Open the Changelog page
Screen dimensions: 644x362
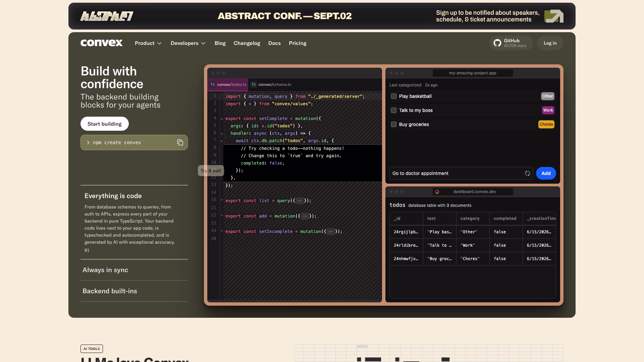(247, 43)
